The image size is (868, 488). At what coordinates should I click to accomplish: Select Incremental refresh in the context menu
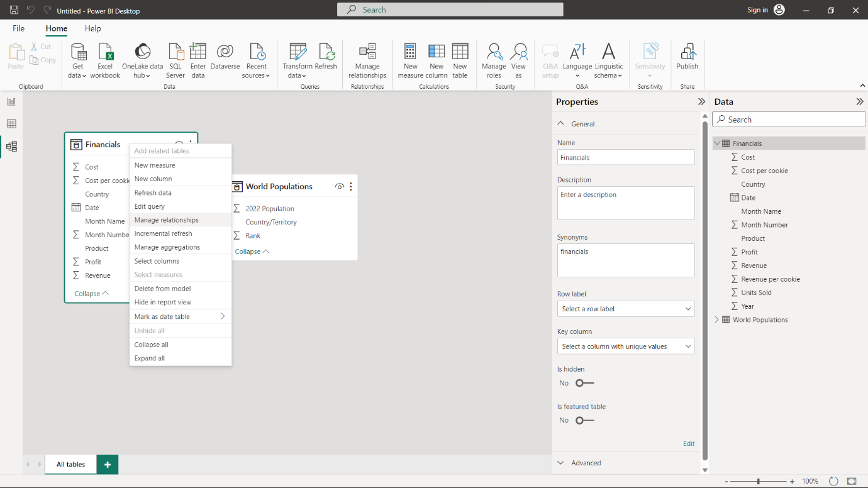click(x=181, y=233)
